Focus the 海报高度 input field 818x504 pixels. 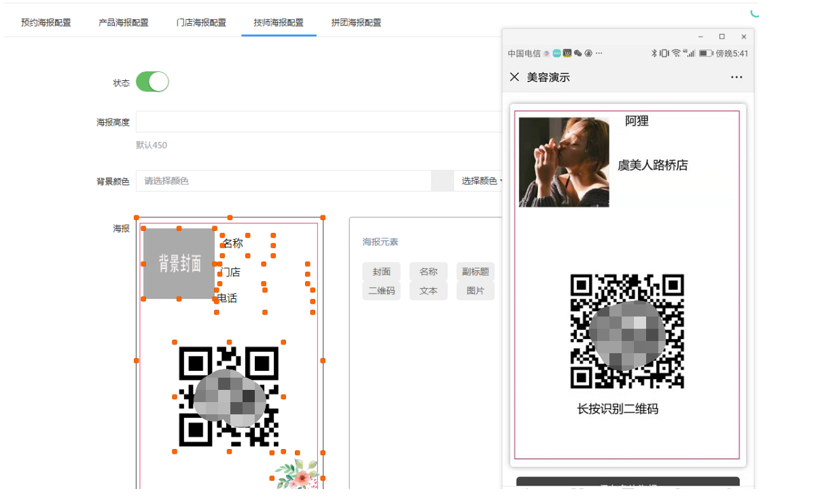click(319, 122)
